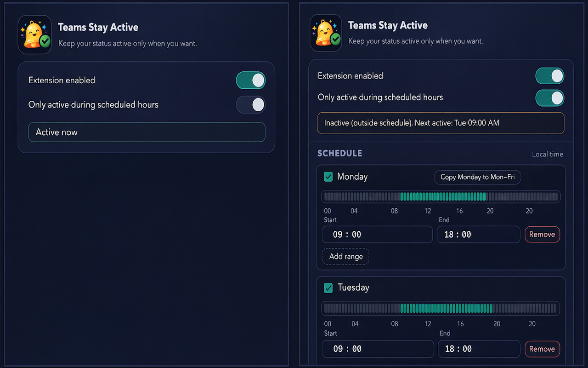Click the bell logo in the left panel
Viewport: 588px width, 368px height.
coord(35,35)
